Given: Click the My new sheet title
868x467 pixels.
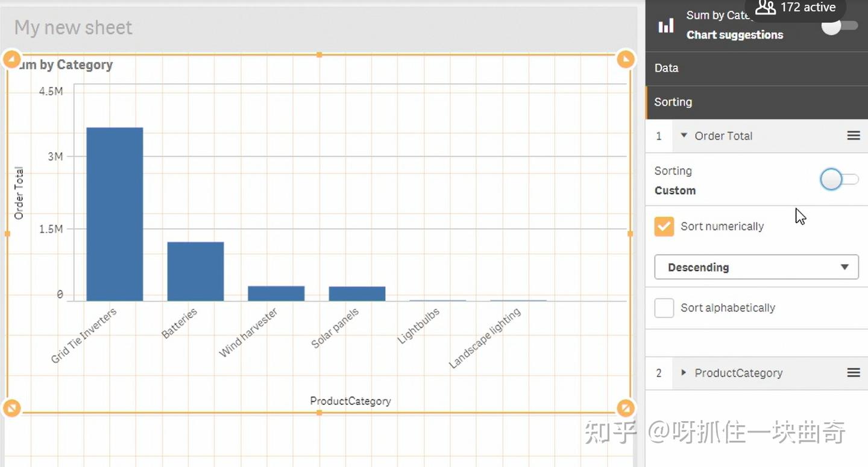Looking at the screenshot, I should point(73,28).
